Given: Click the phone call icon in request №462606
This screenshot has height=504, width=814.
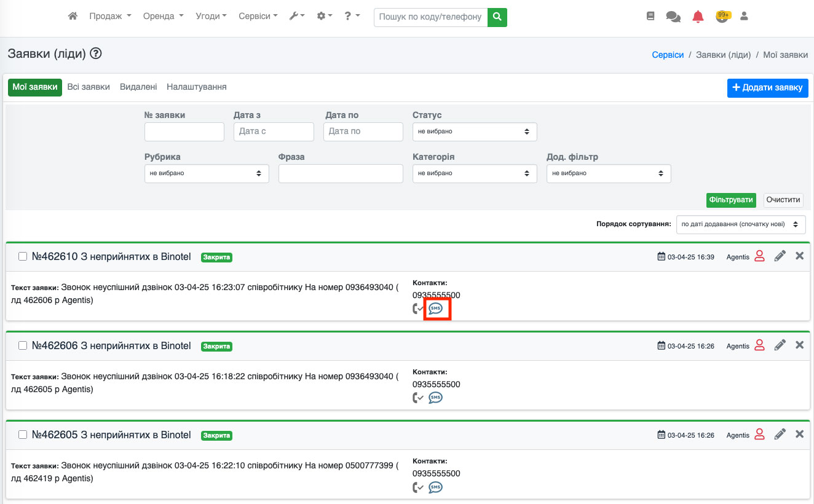Looking at the screenshot, I should click(x=418, y=398).
